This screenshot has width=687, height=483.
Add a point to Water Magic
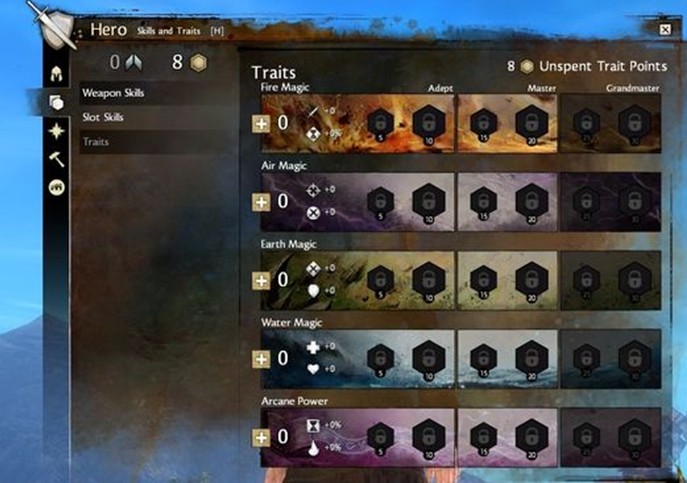tap(261, 359)
